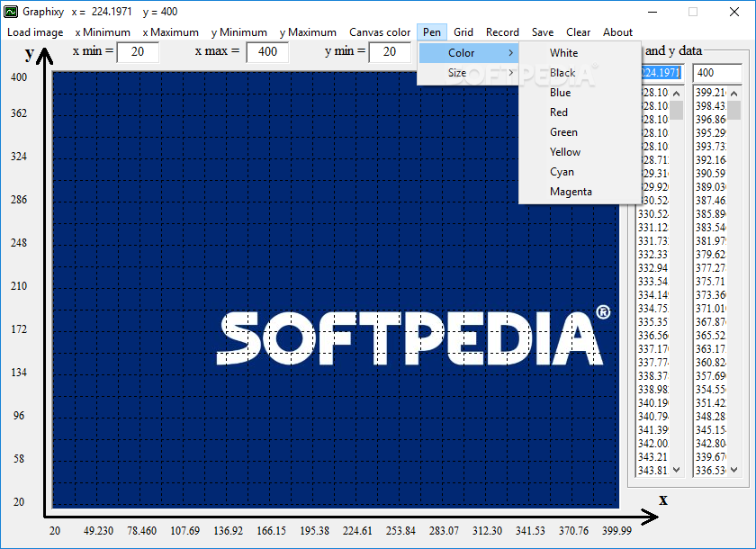Expand the Size submenu entry
Image resolution: width=756 pixels, height=549 pixels.
point(468,73)
